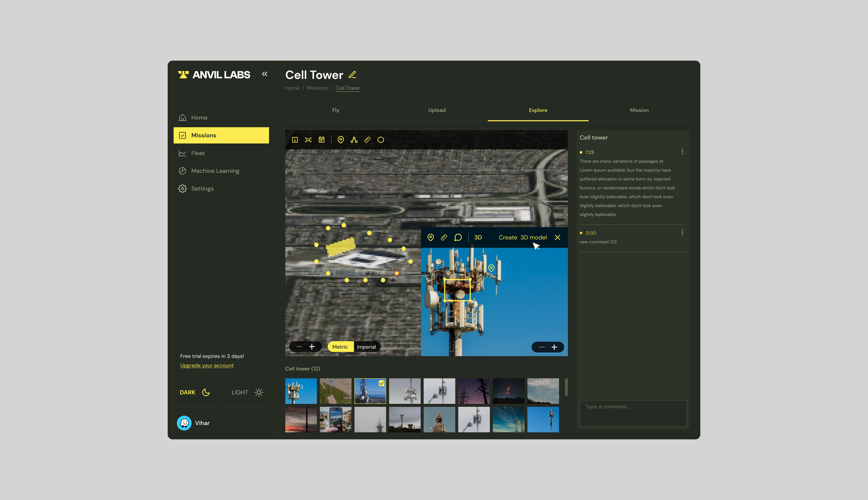This screenshot has width=868, height=500.
Task: Select Metric units
Action: coord(340,347)
